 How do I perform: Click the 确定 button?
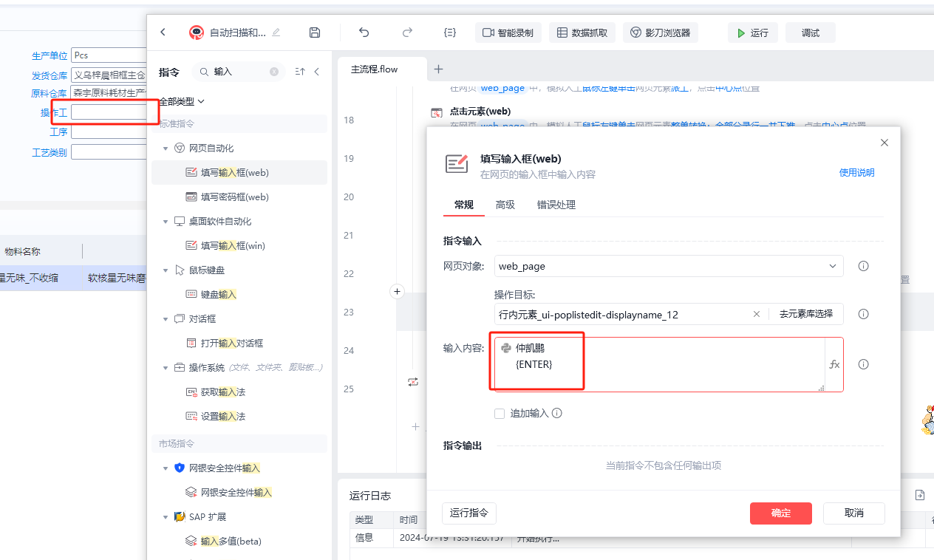point(780,513)
